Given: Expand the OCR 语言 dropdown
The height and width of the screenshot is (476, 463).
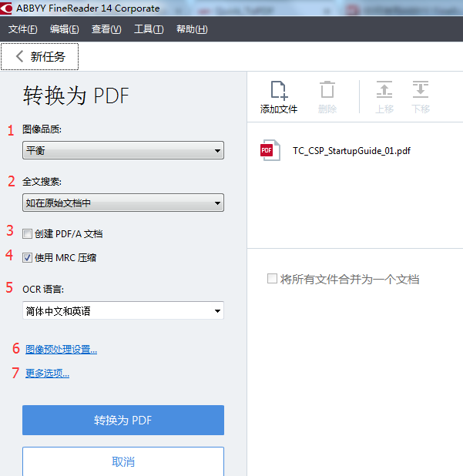Looking at the screenshot, I should tap(123, 310).
